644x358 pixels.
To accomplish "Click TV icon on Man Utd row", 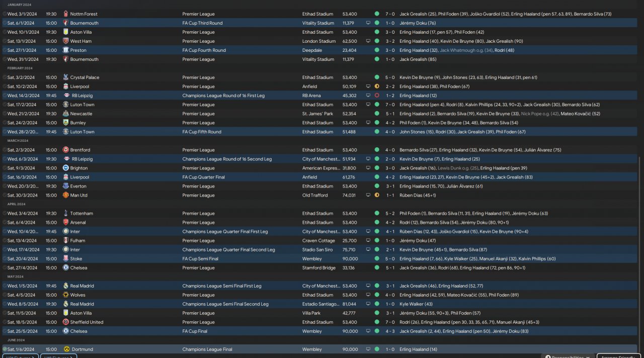I will coord(368,195).
